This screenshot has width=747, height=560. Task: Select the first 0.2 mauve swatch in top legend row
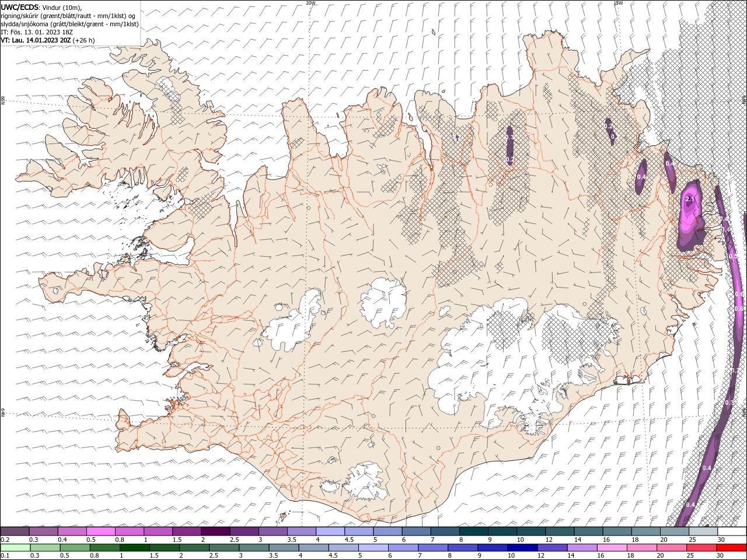click(x=15, y=531)
